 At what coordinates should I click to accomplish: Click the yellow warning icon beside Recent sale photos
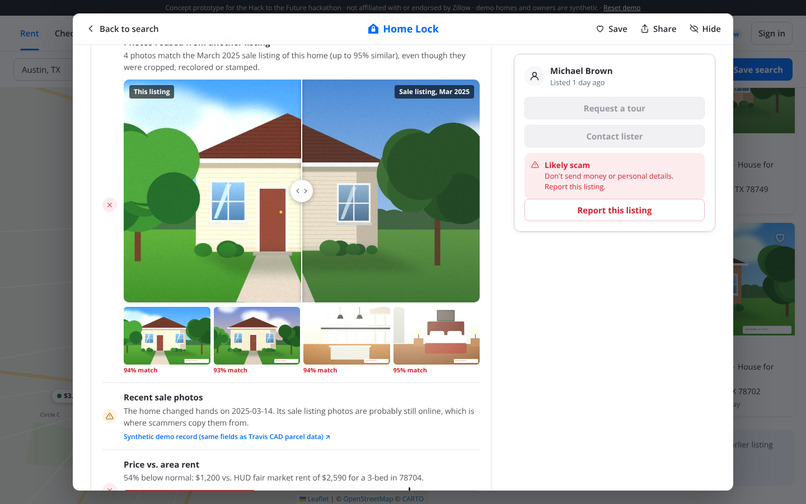tap(109, 416)
